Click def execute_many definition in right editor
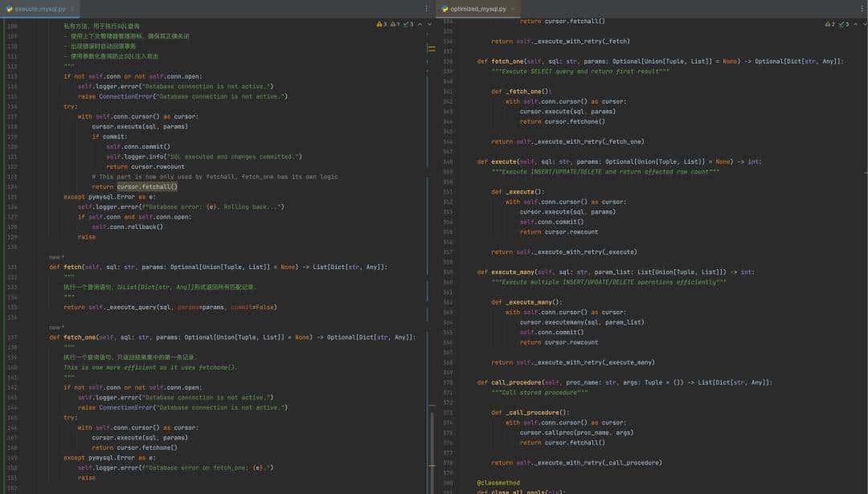Image resolution: width=868 pixels, height=494 pixels. pos(514,272)
